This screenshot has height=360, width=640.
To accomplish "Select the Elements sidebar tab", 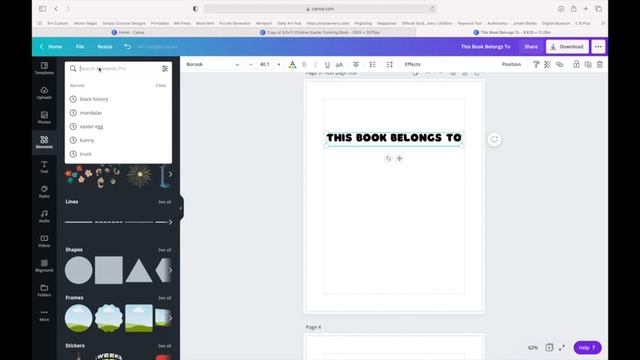I will (x=44, y=142).
